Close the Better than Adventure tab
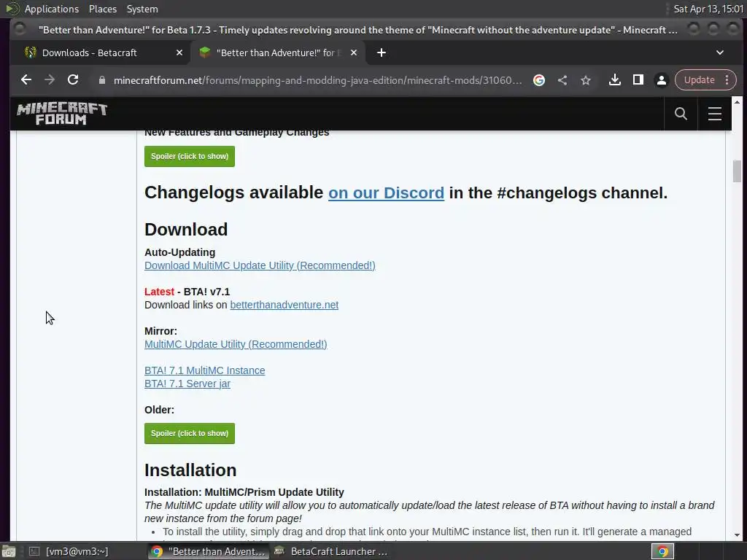 [354, 52]
